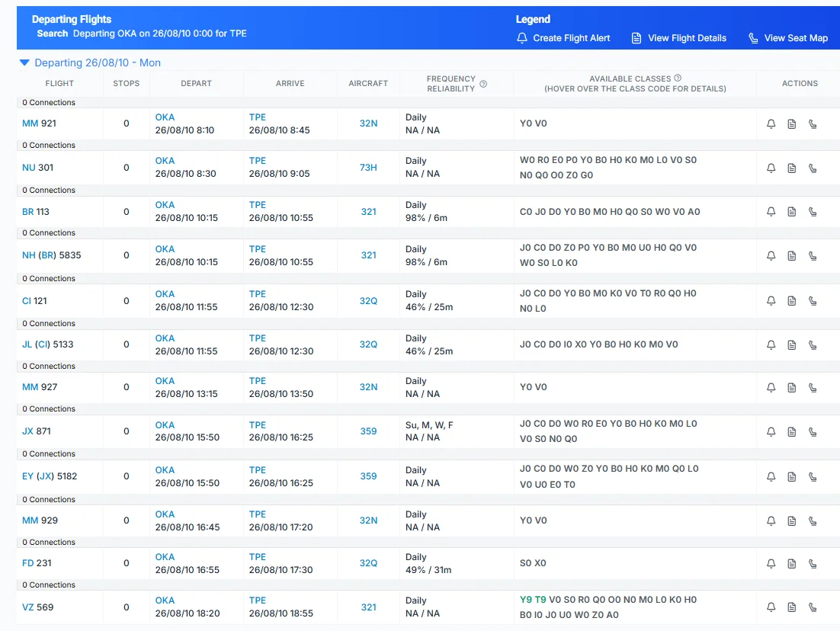The height and width of the screenshot is (631, 840).
Task: View flight details for JL (CI) 5133
Action: pos(792,345)
